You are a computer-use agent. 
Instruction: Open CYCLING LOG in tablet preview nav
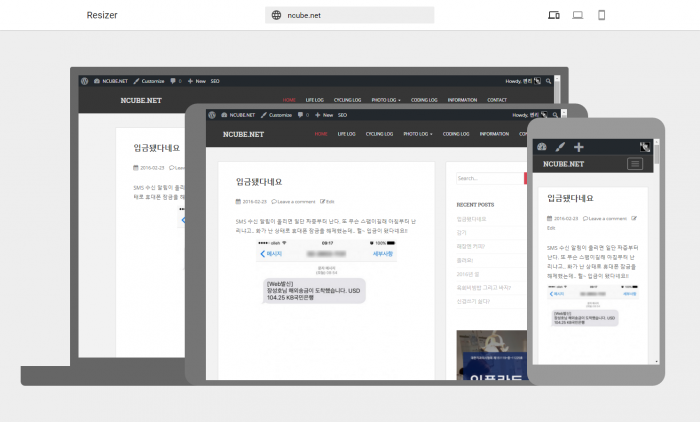[x=379, y=134]
